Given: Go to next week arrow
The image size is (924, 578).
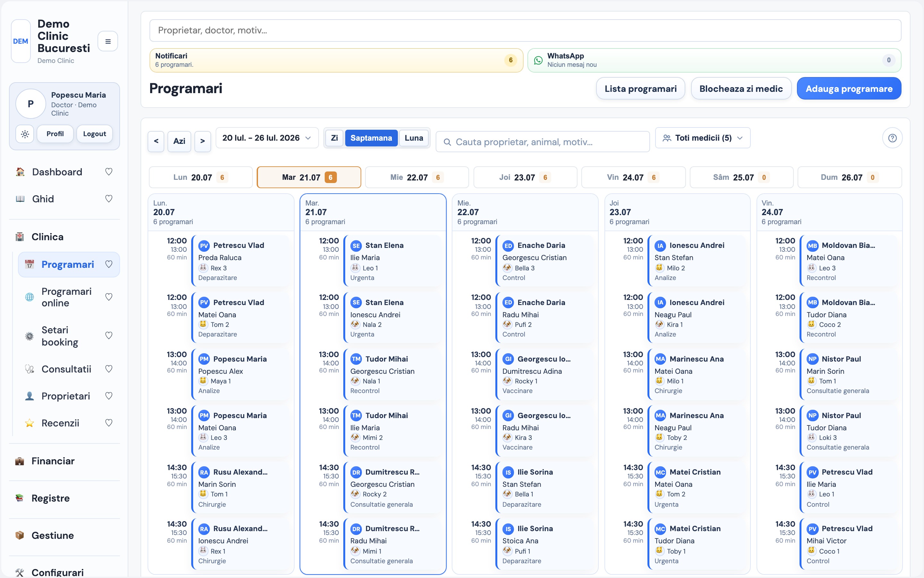Looking at the screenshot, I should 202,141.
